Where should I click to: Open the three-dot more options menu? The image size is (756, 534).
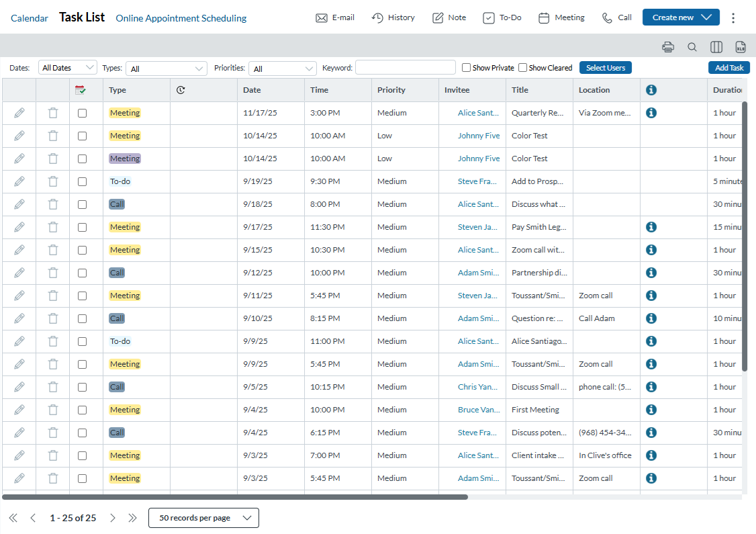[733, 18]
